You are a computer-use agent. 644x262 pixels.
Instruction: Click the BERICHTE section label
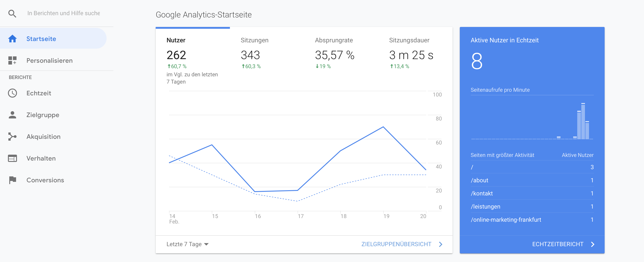point(20,77)
